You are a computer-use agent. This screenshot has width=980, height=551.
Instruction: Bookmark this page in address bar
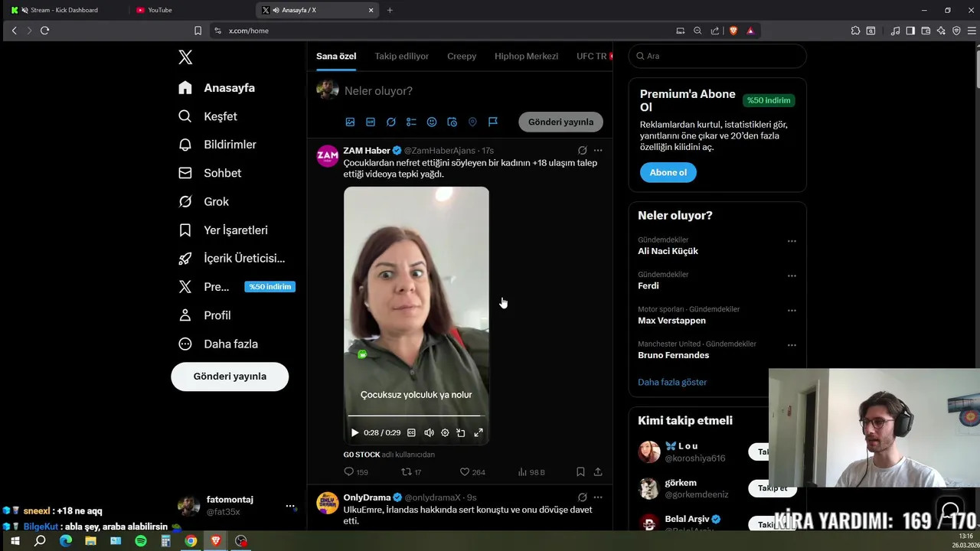point(198,31)
